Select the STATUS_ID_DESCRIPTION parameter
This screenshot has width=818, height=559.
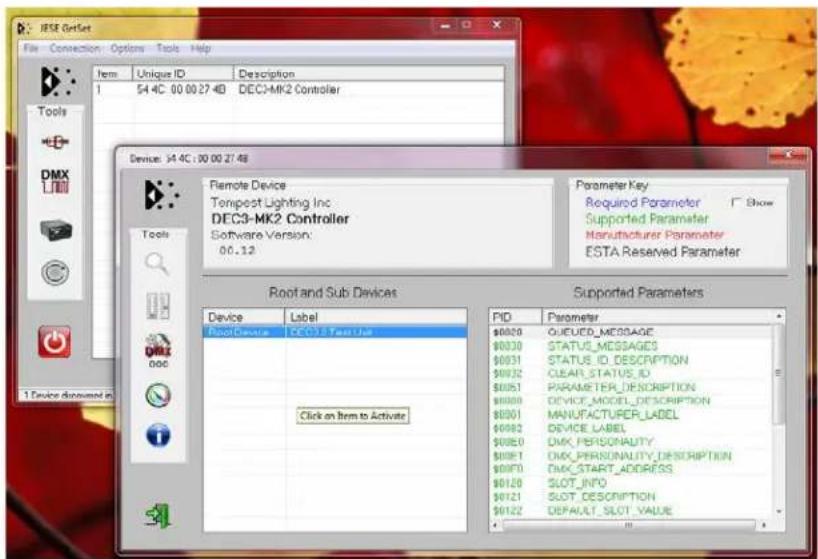click(x=618, y=360)
